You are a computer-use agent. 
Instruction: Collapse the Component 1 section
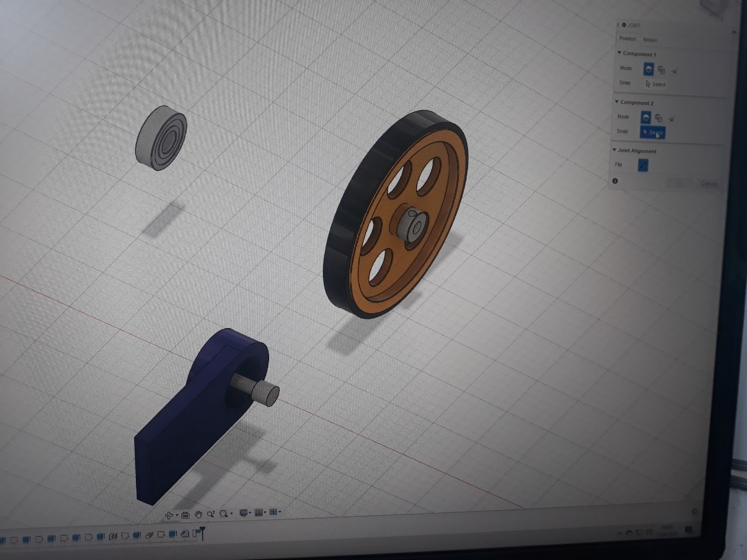619,52
